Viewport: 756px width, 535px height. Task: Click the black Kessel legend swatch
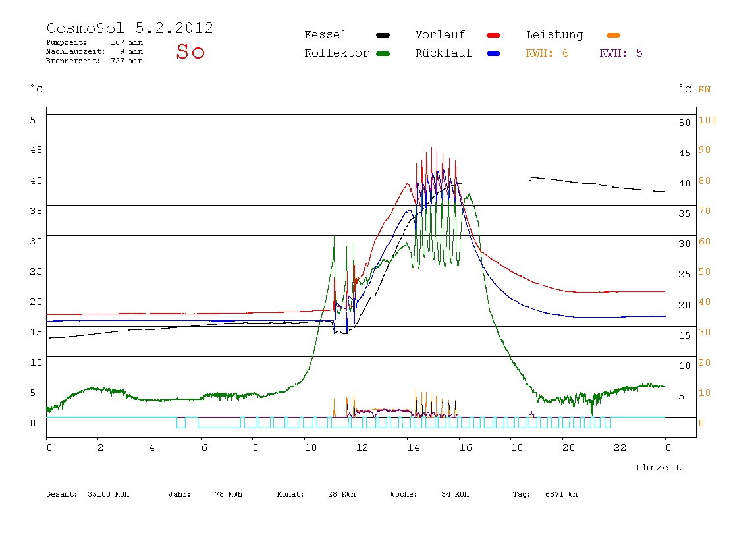coord(383,35)
